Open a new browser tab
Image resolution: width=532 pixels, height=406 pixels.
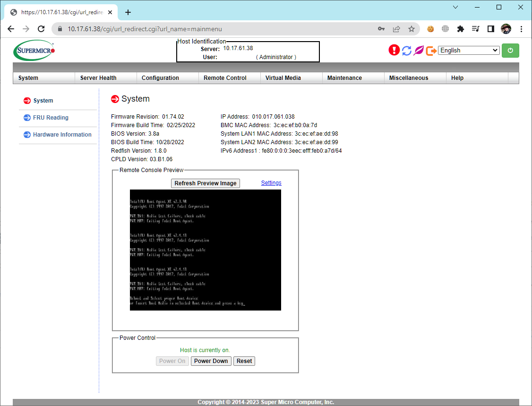coord(128,12)
